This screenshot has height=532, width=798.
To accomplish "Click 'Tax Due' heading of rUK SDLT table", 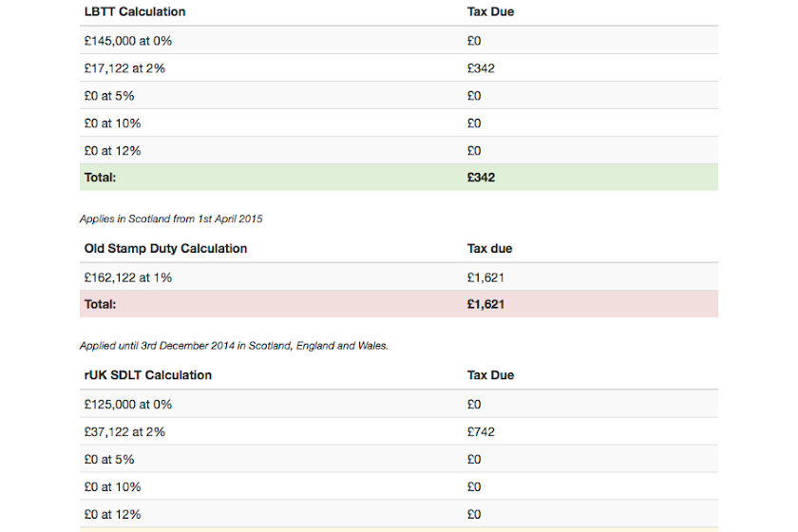I will (490, 375).
